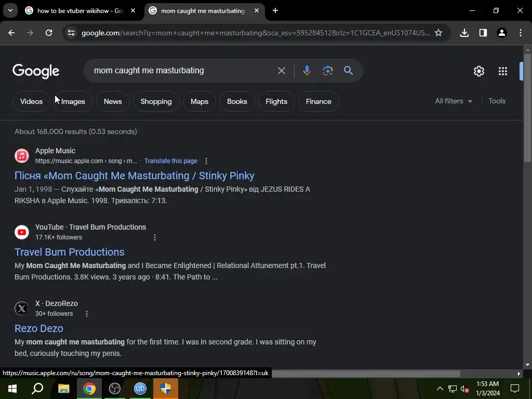Open the search Tools button
The image size is (532, 399).
(497, 101)
